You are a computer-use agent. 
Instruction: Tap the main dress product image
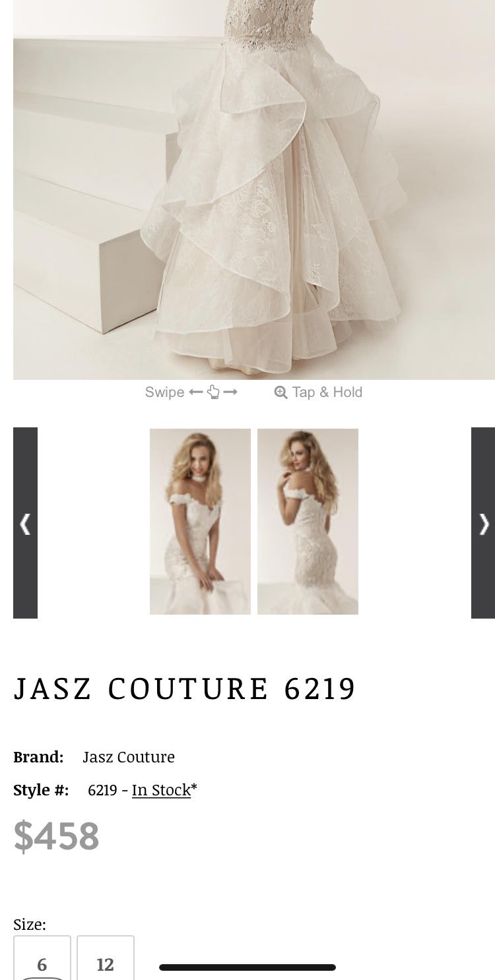pos(254,190)
